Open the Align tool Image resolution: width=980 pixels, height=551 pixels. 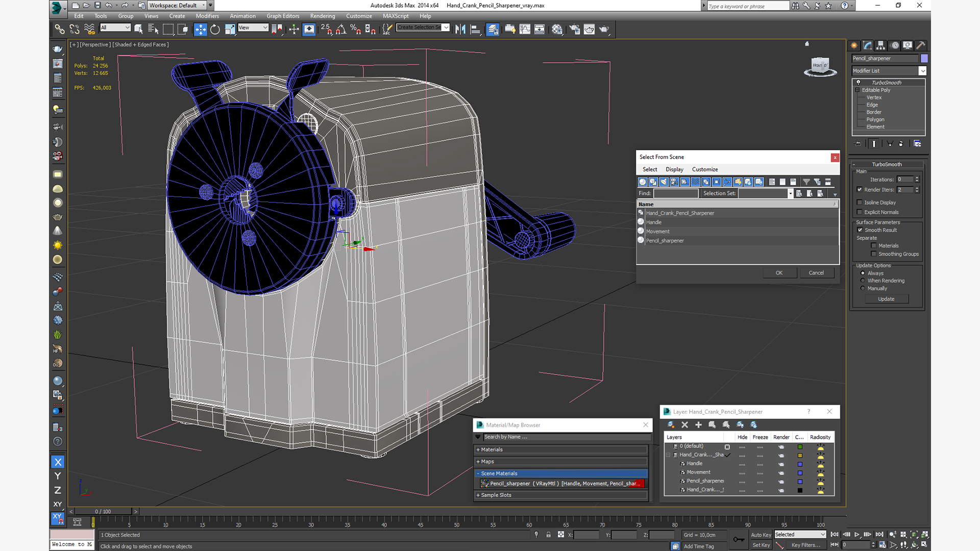(x=475, y=30)
